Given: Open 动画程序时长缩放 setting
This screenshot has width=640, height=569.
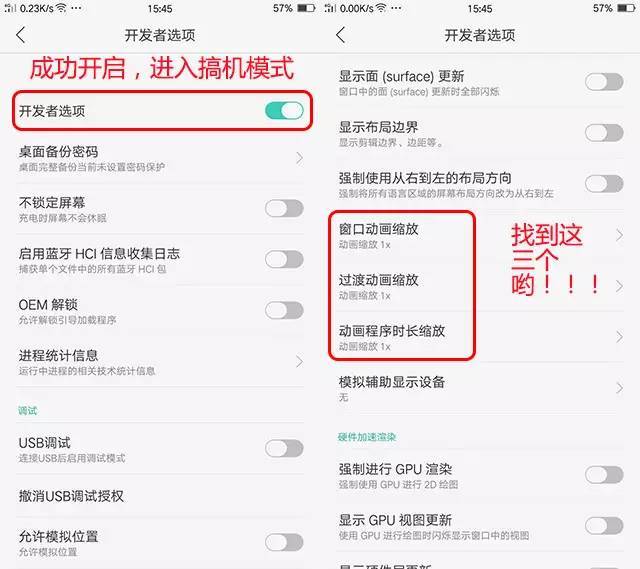Looking at the screenshot, I should 480,337.
